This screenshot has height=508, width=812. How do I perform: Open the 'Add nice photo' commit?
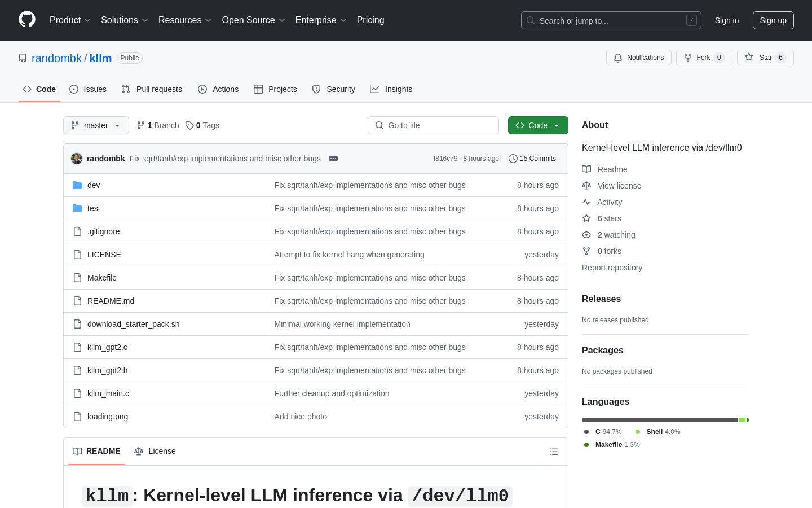pyautogui.click(x=301, y=417)
